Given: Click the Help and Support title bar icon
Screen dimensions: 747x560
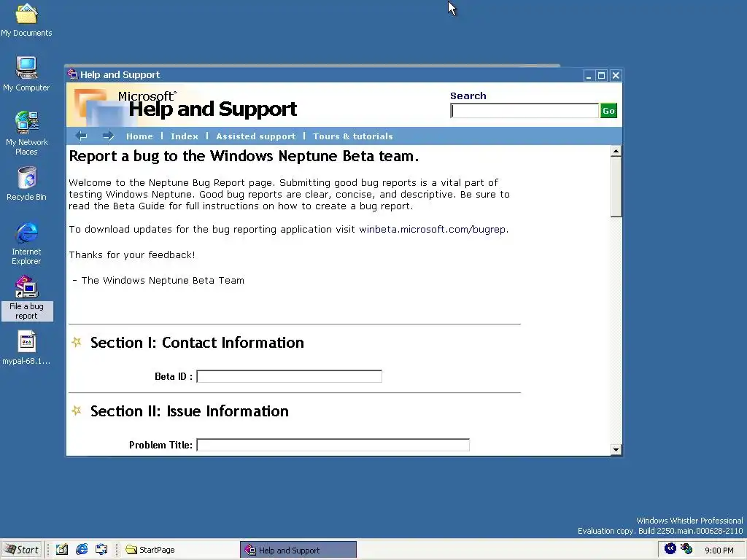Looking at the screenshot, I should (x=72, y=75).
